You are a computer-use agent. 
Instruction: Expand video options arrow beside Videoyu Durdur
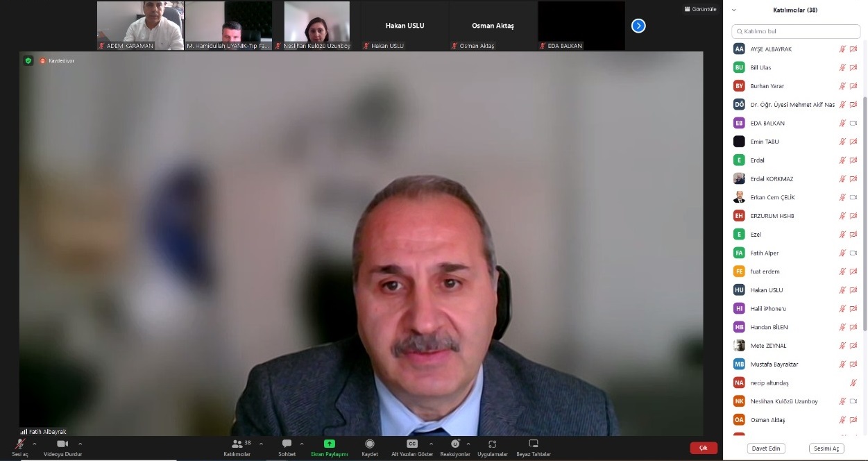80,444
